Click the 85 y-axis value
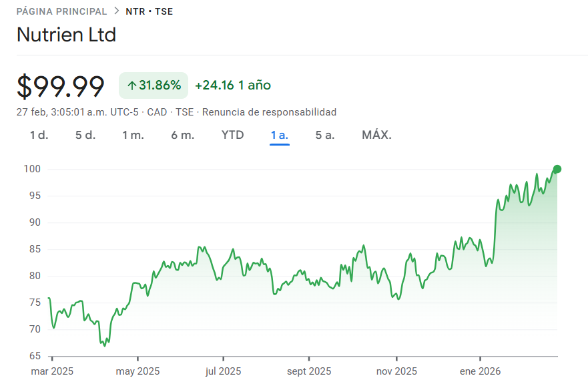Viewport: 588px width, 382px height. pos(35,249)
